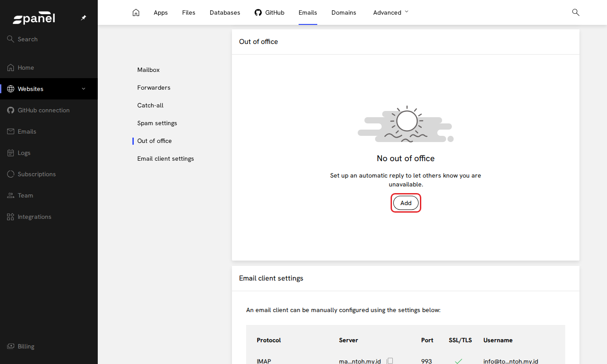Open Spam settings section

coord(157,123)
